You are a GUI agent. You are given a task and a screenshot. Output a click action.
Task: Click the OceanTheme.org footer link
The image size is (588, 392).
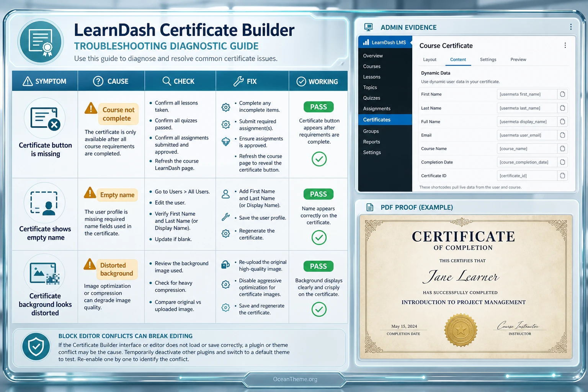pyautogui.click(x=295, y=379)
